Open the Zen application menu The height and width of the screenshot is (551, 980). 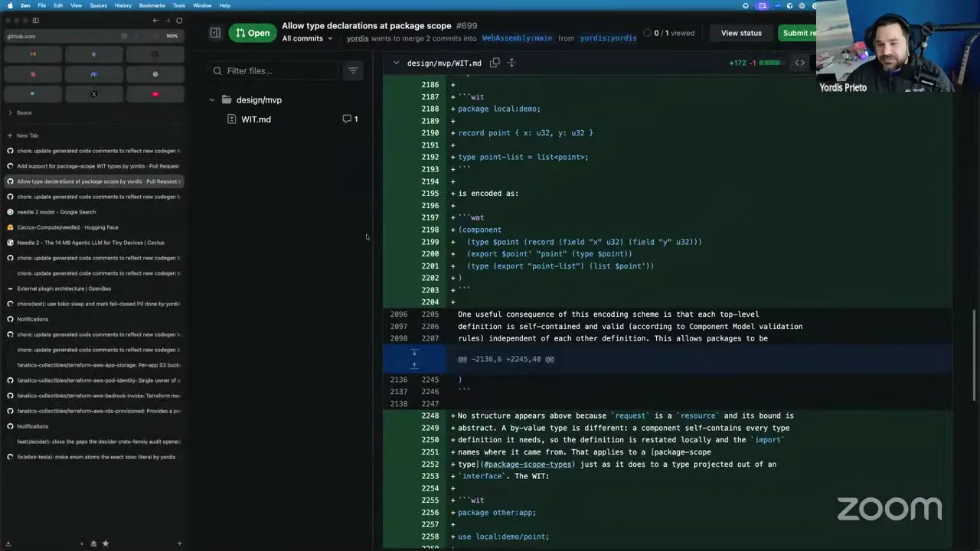[25, 5]
